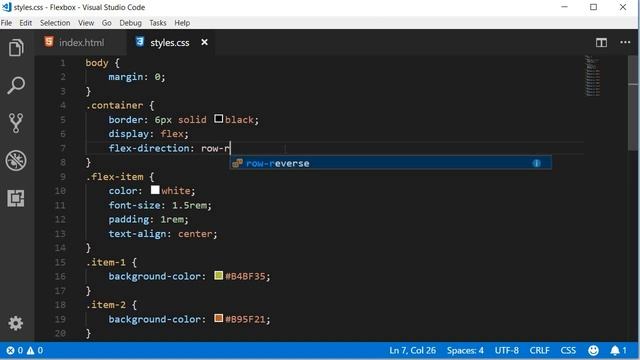Viewport: 640px width, 360px height.
Task: Close the styles.css tab
Action: click(x=204, y=42)
